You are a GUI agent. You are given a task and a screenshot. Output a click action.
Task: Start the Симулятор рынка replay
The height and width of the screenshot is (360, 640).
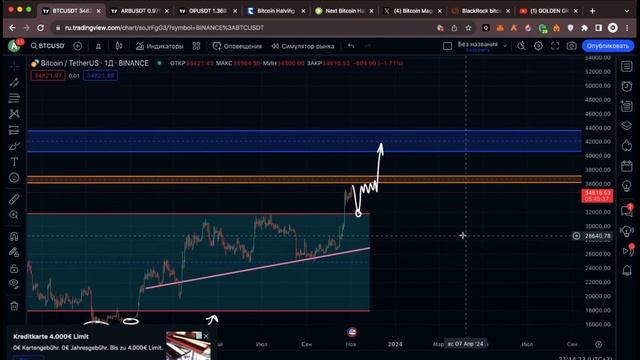303,46
